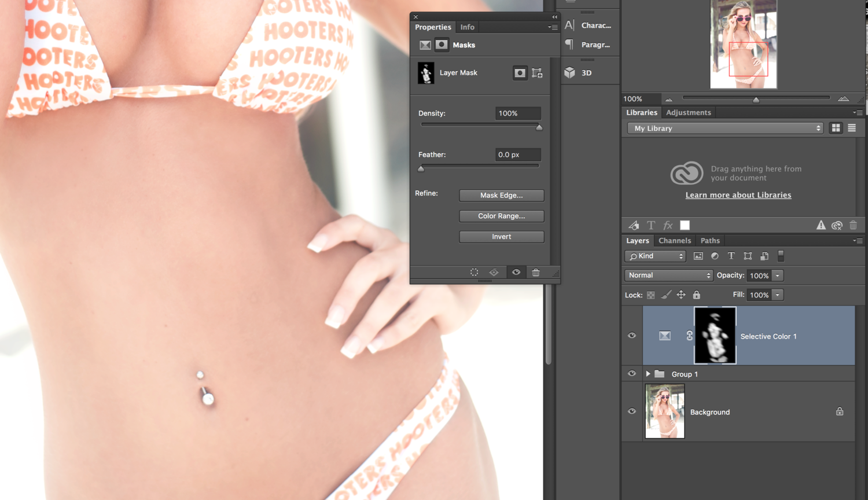
Task: Hide the Group 1 layer
Action: pos(632,374)
